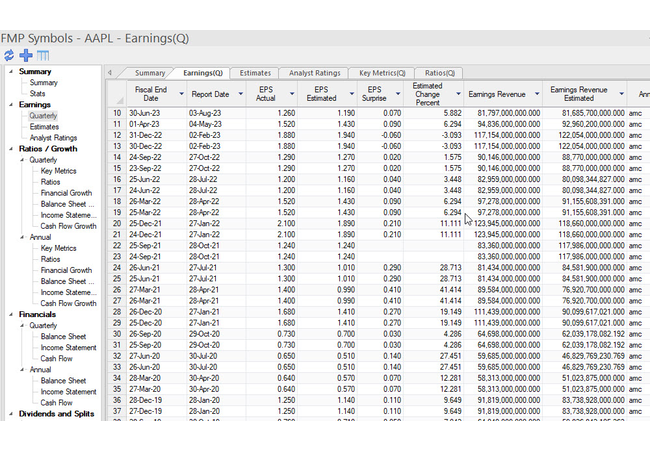Viewport: 650px width, 450px height.
Task: Click the grid select-all corner cell
Action: coord(117,94)
